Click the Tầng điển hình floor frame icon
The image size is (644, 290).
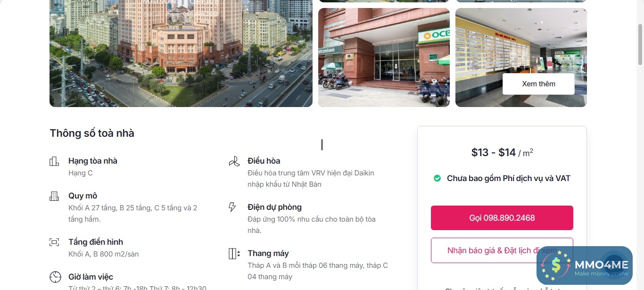click(x=54, y=242)
